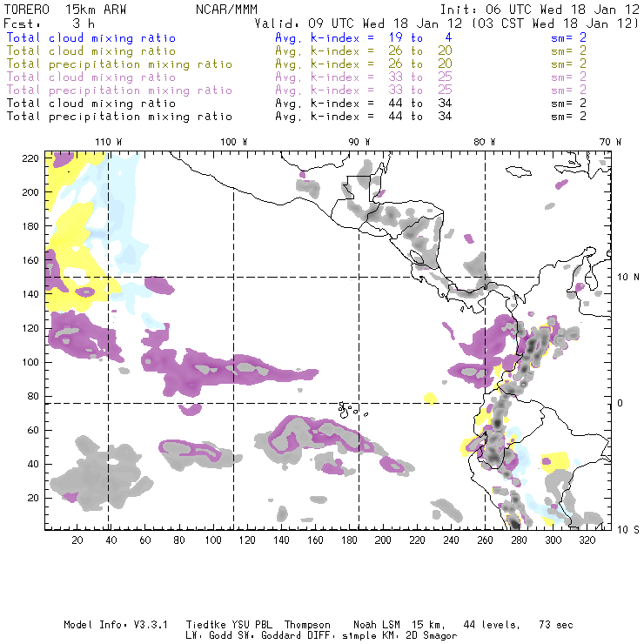Click the '240' tick label on the bottom axis
The width and height of the screenshot is (644, 644).
(x=451, y=540)
